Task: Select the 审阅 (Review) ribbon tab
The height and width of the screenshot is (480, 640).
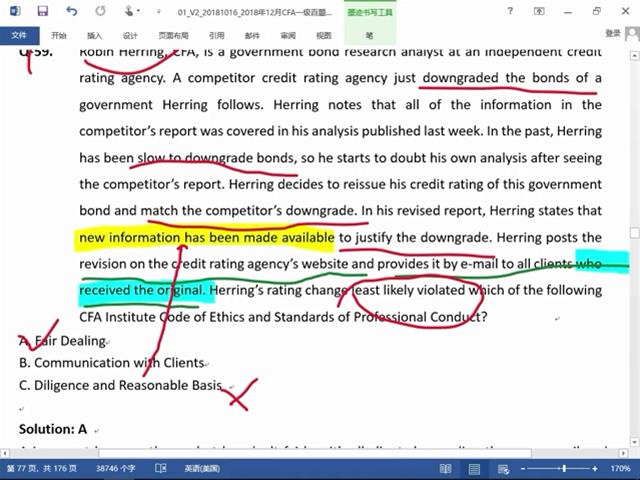Action: click(x=289, y=34)
